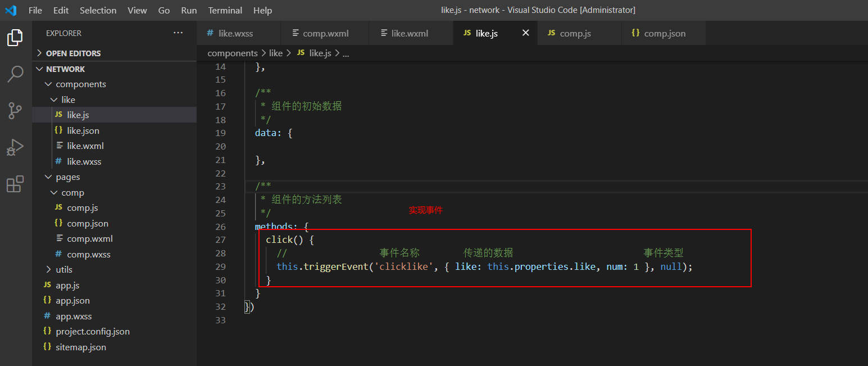This screenshot has width=868, height=366.
Task: Place cursor on 'click() {' line
Action: tap(290, 240)
